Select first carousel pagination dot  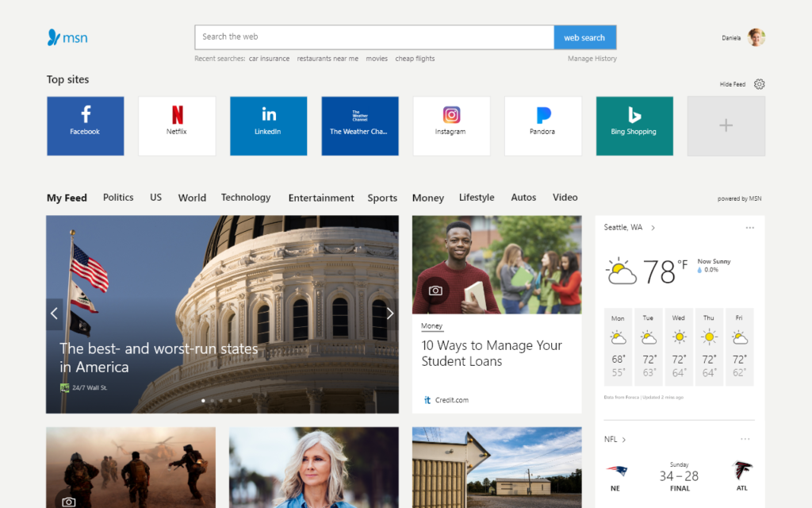[x=203, y=400]
